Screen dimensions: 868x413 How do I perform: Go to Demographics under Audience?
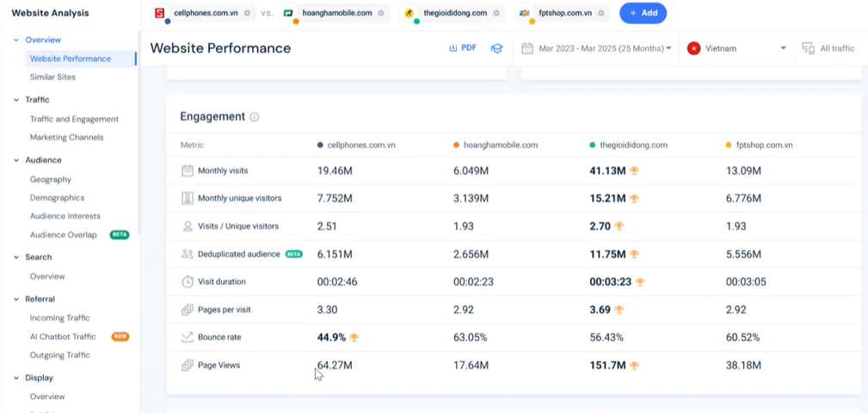(57, 198)
